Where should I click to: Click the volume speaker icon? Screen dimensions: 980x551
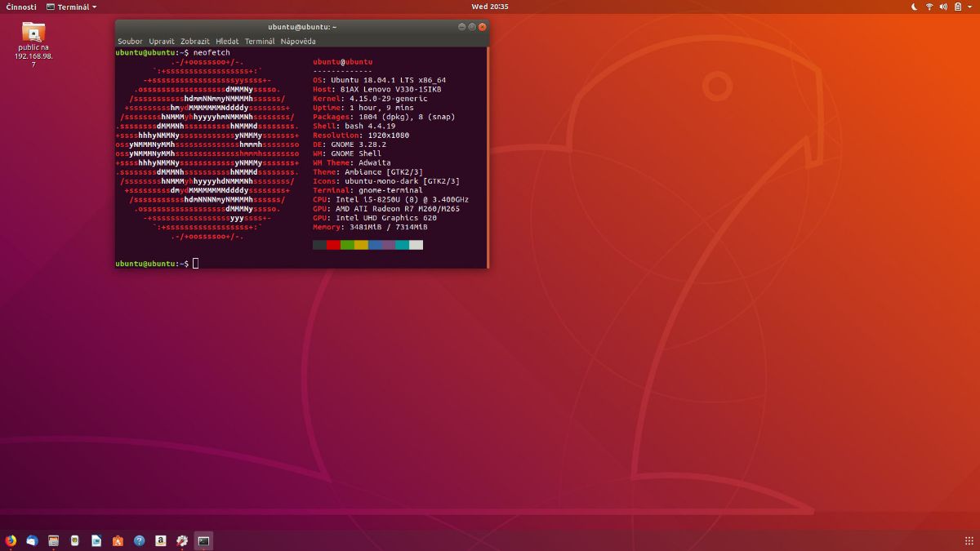pyautogui.click(x=944, y=7)
